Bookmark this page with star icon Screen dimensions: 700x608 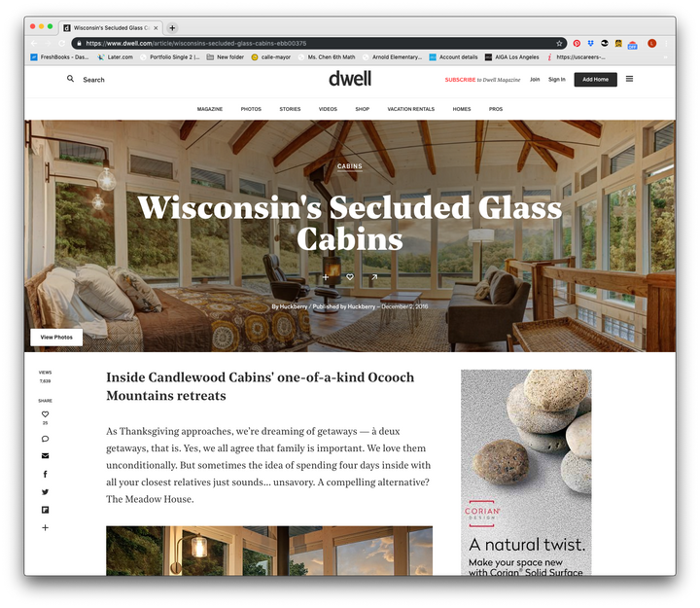[x=559, y=44]
